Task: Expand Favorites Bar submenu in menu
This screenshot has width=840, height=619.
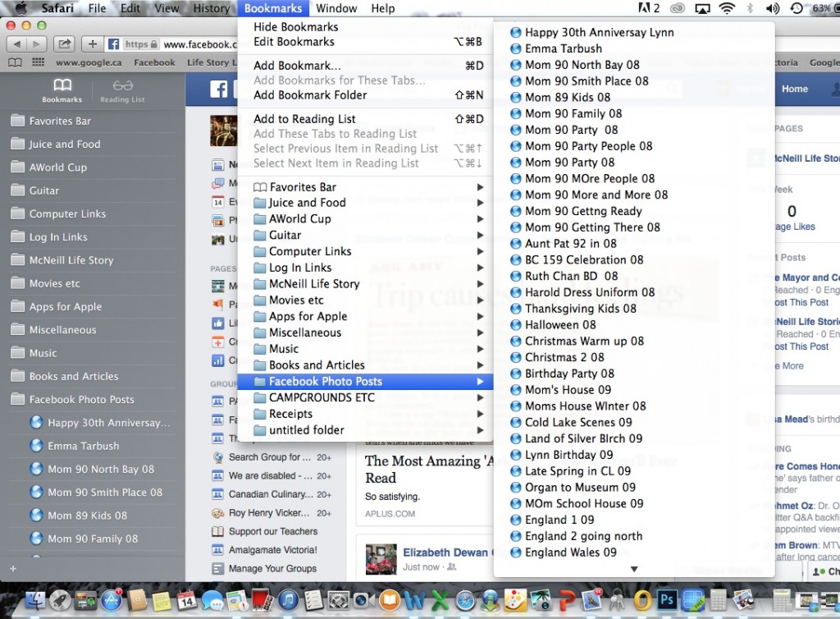Action: (365, 187)
